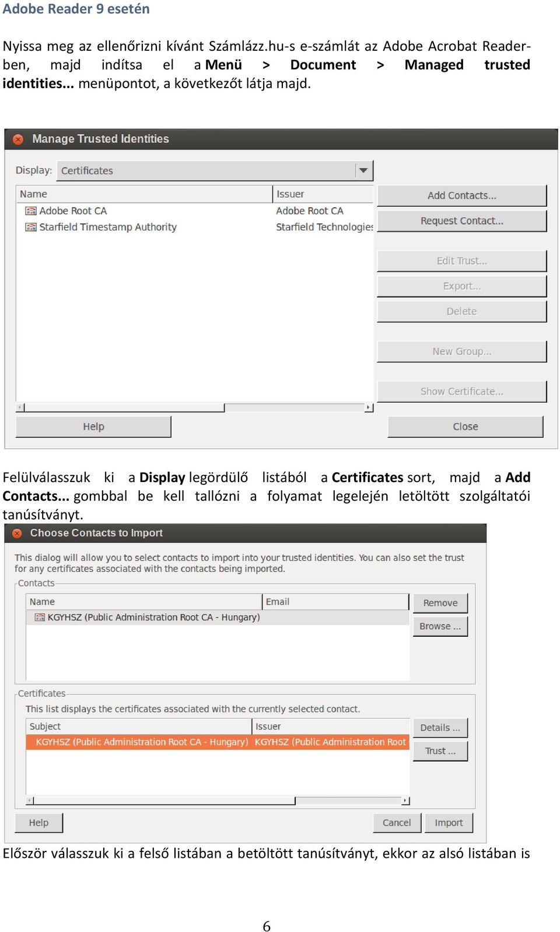Click the Import button
560x932 pixels.
pyautogui.click(x=449, y=823)
